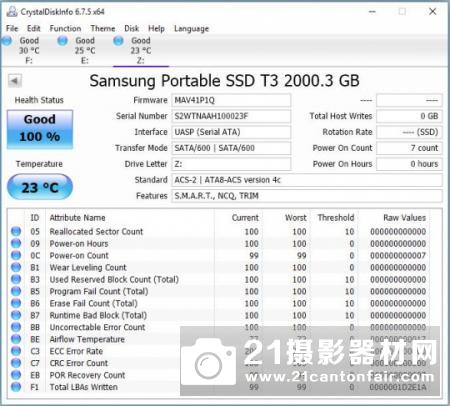
Task: Click the Total Host Writes value 0 GB
Action: [x=409, y=116]
